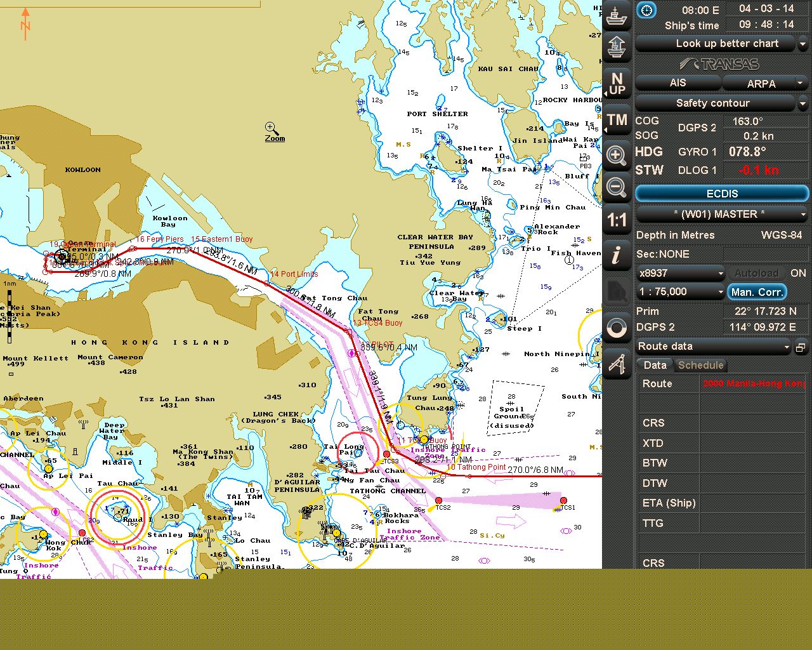Open the Route data panel dropdown

pyautogui.click(x=714, y=347)
